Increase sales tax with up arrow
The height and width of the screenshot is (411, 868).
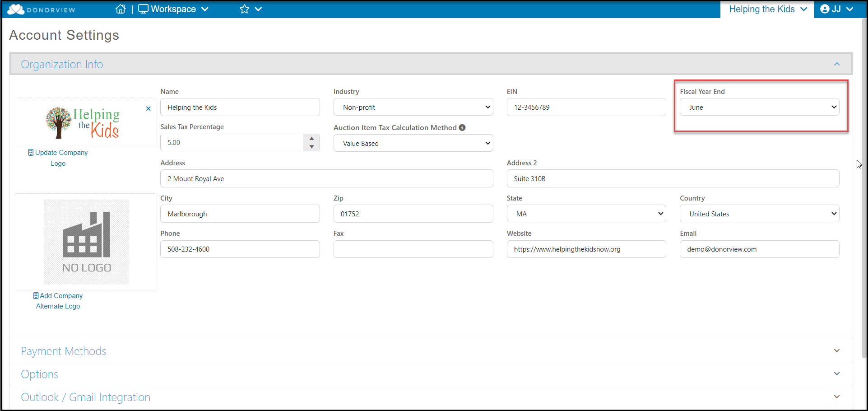311,138
